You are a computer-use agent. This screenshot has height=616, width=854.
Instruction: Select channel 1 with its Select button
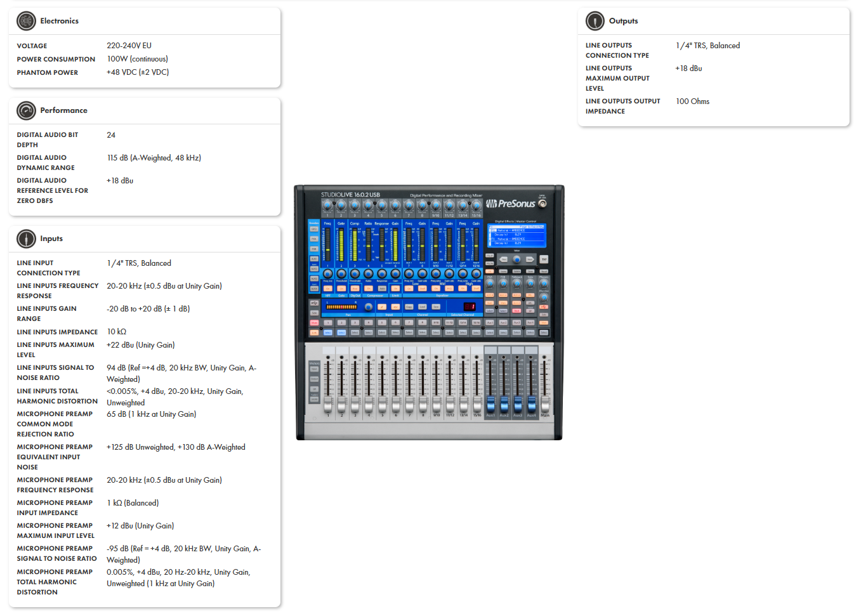click(x=327, y=332)
